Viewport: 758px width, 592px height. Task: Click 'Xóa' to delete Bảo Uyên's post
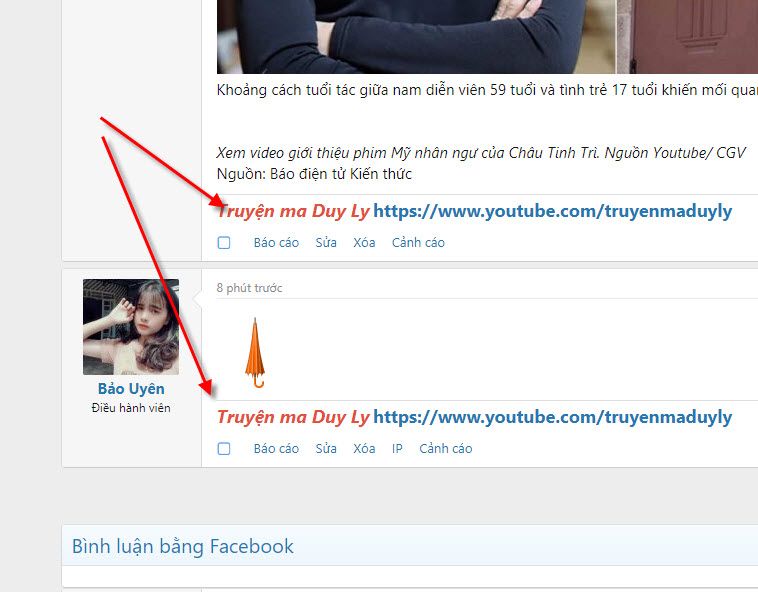364,449
